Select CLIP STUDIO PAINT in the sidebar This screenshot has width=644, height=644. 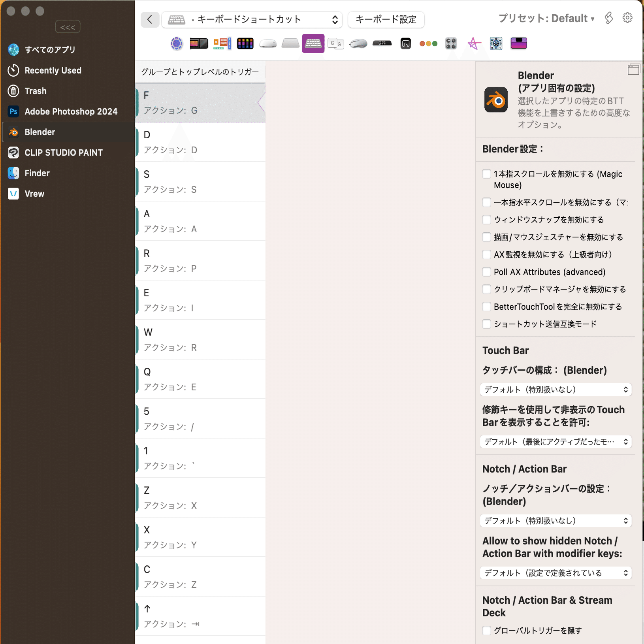point(69,153)
